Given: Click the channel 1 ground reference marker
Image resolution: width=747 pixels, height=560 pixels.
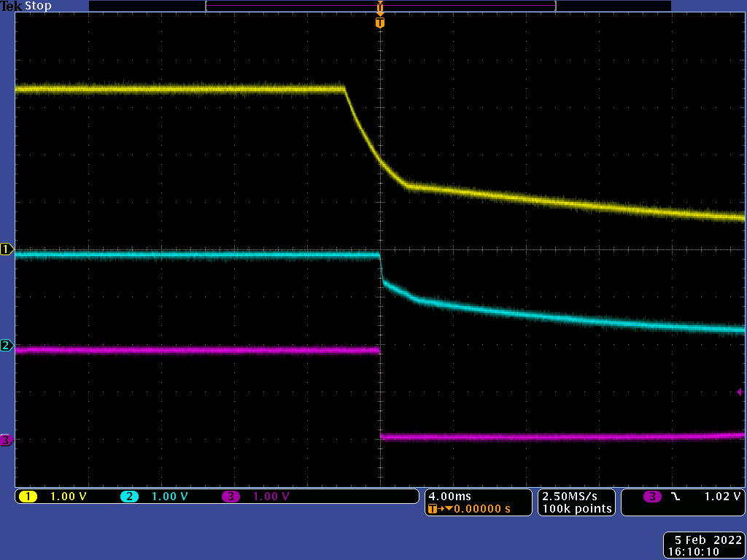Looking at the screenshot, I should (7, 249).
